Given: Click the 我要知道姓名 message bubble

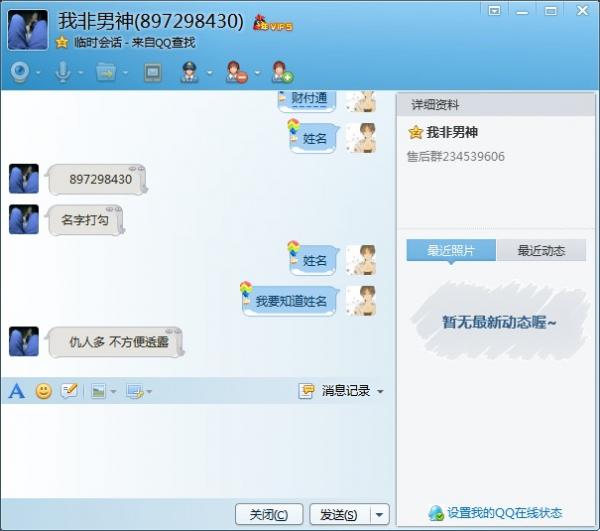Looking at the screenshot, I should click(x=290, y=301).
